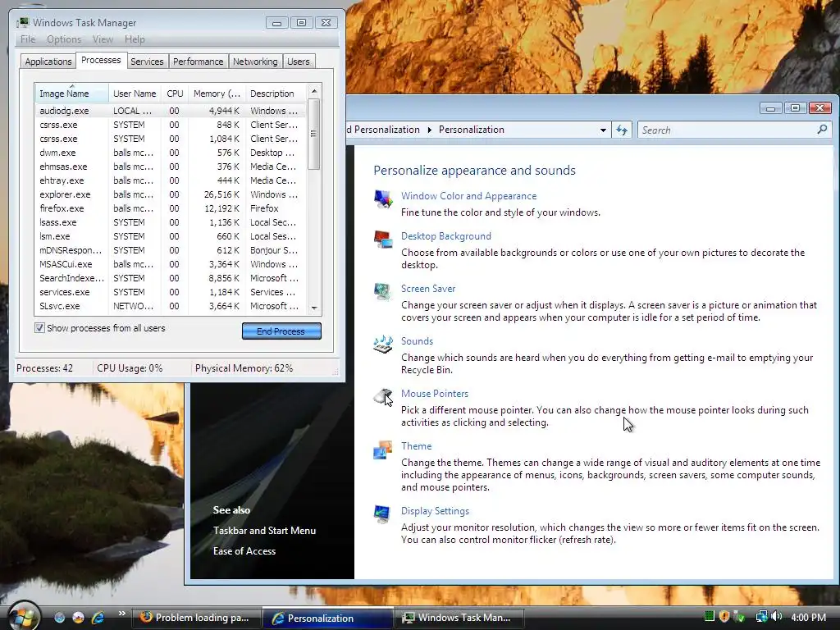Open the Screen Saver link
Image resolution: width=840 pixels, height=630 pixels.
428,289
